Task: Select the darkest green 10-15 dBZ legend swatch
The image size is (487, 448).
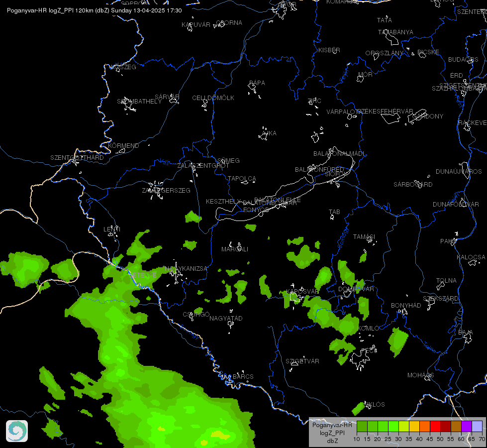Action: point(362,426)
